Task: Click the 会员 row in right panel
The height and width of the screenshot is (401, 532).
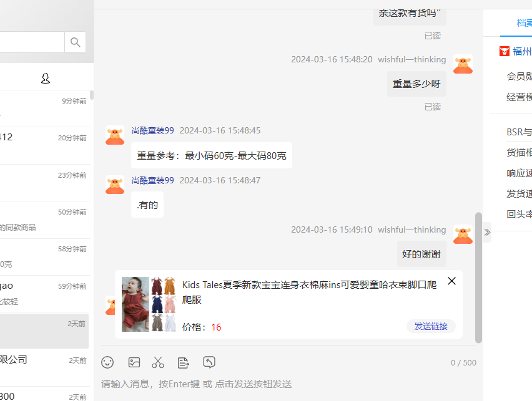Action: (519, 77)
